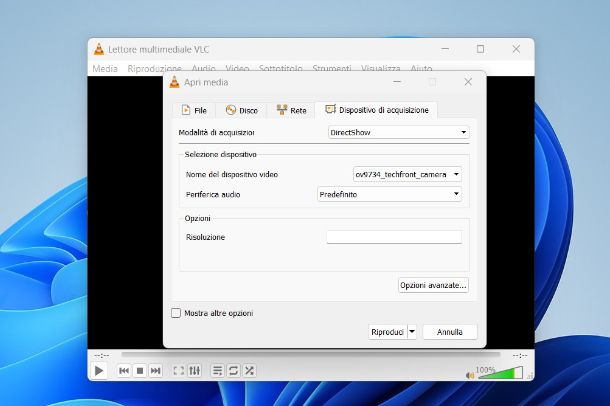Toggle the playlist view icon

pos(217,371)
